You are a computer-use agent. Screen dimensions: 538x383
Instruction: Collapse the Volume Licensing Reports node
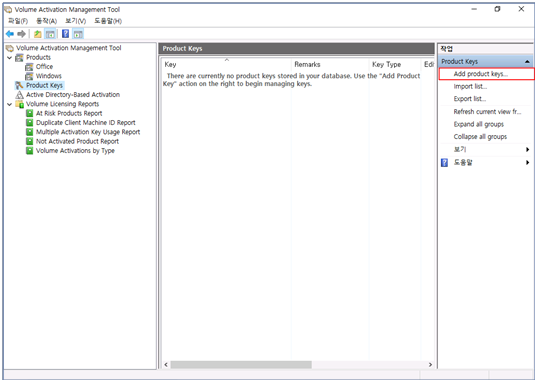10,104
